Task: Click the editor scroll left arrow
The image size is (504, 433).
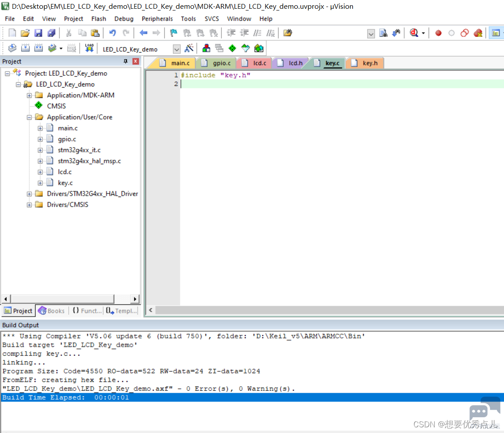Action: (x=151, y=310)
